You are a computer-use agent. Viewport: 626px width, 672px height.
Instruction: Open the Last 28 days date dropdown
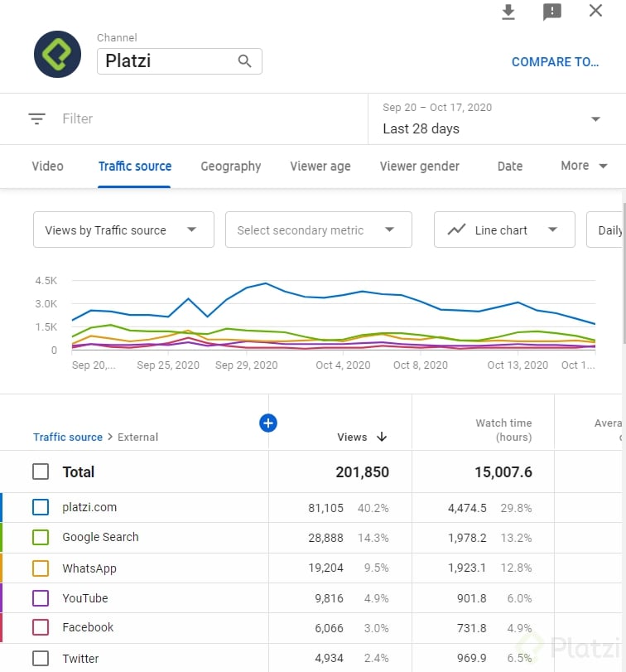494,119
